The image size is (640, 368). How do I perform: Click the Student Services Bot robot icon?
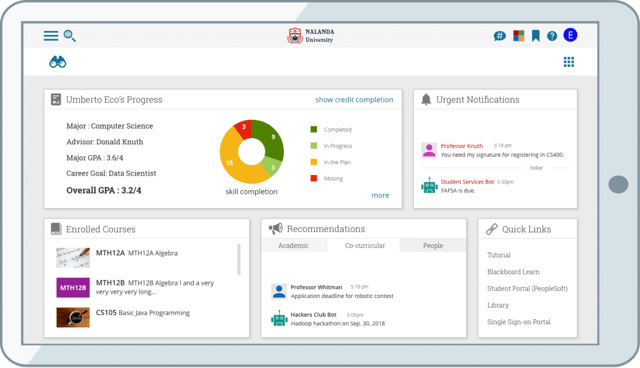click(x=429, y=186)
